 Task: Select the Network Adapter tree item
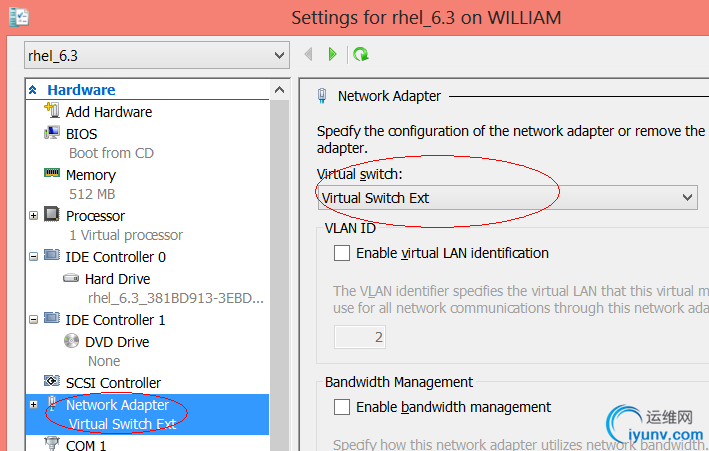(117, 405)
